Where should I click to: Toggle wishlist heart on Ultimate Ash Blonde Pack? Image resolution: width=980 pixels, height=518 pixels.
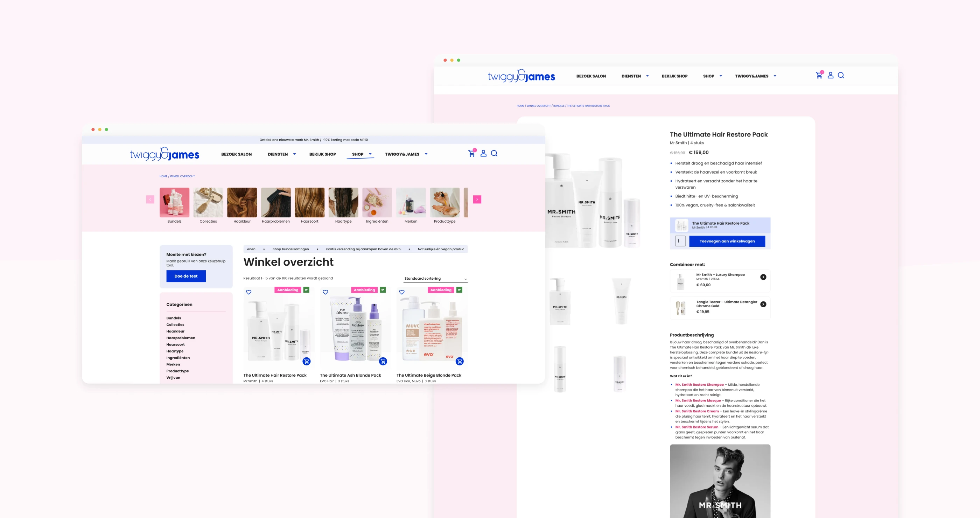click(x=325, y=292)
